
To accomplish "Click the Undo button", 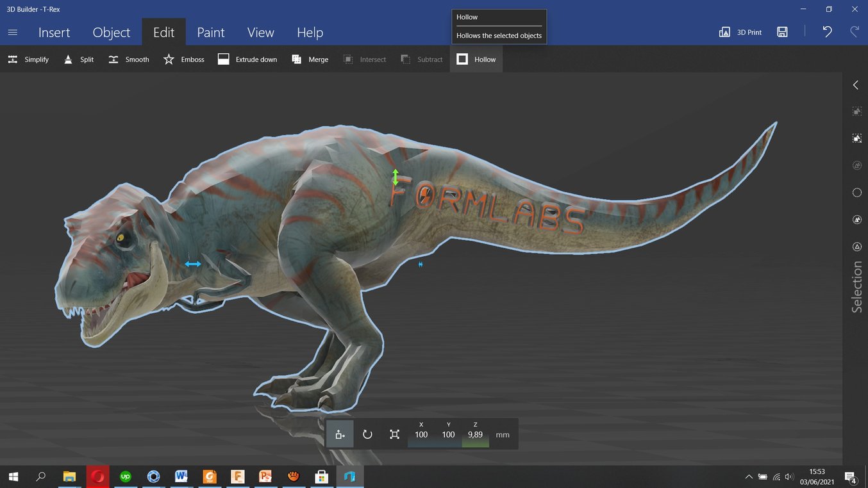I will [x=826, y=31].
